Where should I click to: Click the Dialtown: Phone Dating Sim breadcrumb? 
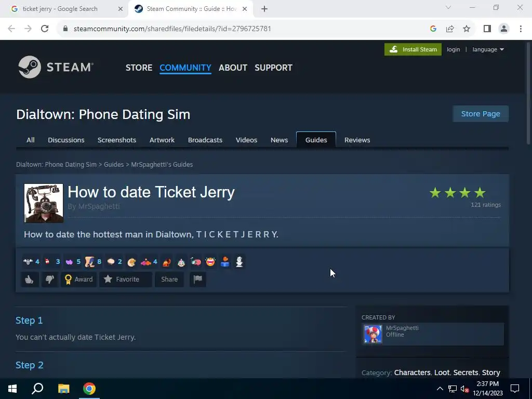(56, 164)
